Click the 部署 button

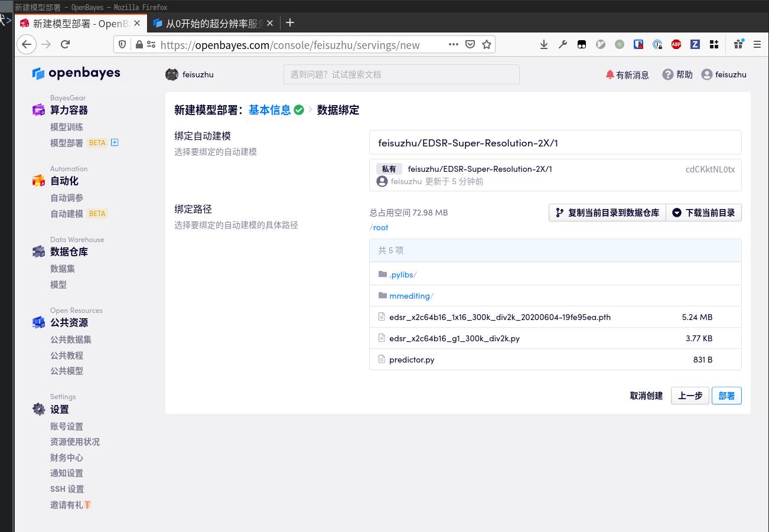[x=726, y=396]
